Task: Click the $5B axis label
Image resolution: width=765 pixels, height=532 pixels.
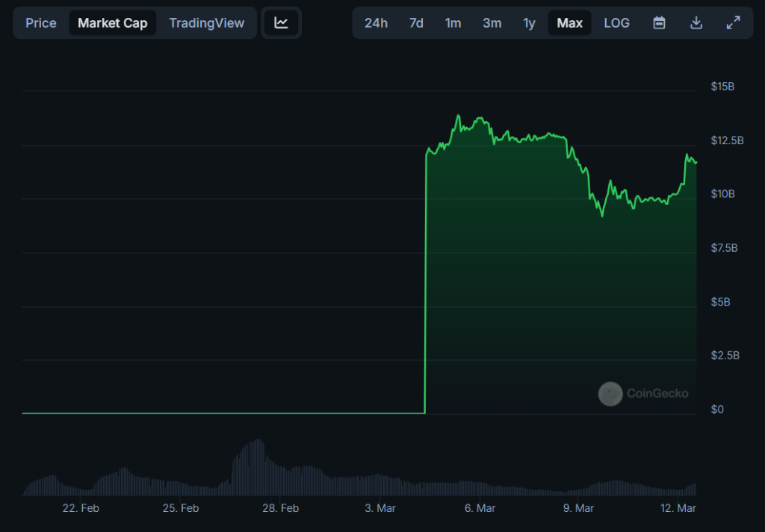Action: pos(720,302)
